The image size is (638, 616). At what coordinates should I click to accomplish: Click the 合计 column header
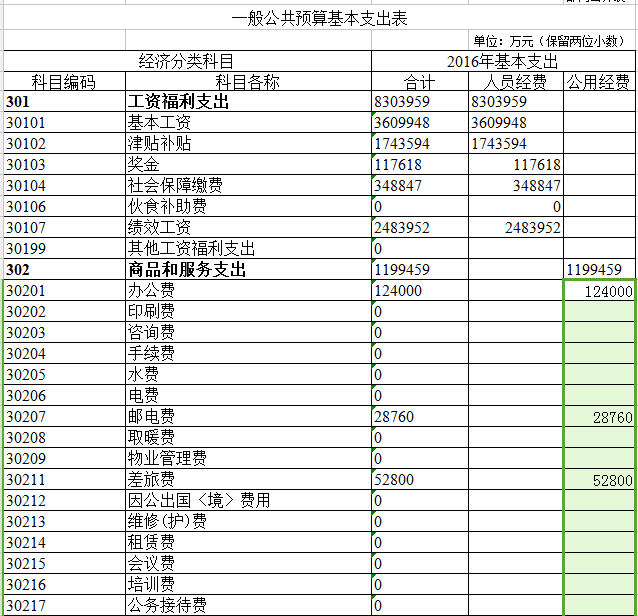420,82
